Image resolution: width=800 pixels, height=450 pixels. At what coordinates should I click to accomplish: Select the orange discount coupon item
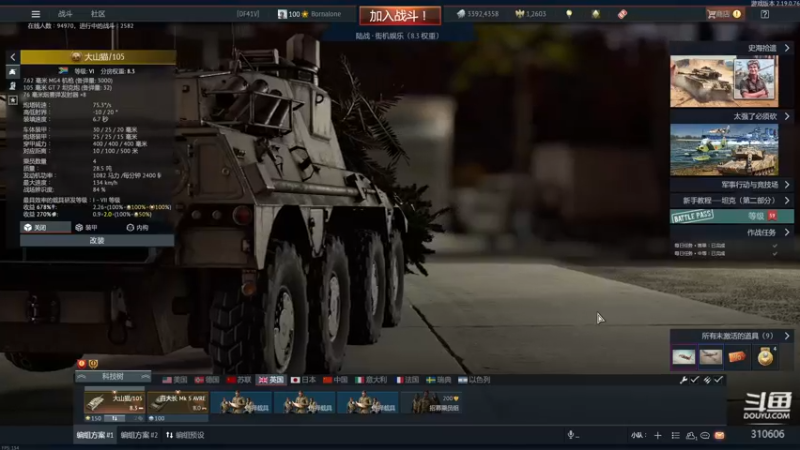[737, 357]
